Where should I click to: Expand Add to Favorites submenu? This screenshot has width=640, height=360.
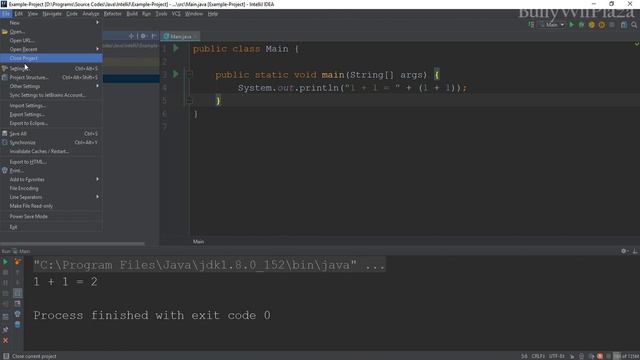pyautogui.click(x=51, y=180)
